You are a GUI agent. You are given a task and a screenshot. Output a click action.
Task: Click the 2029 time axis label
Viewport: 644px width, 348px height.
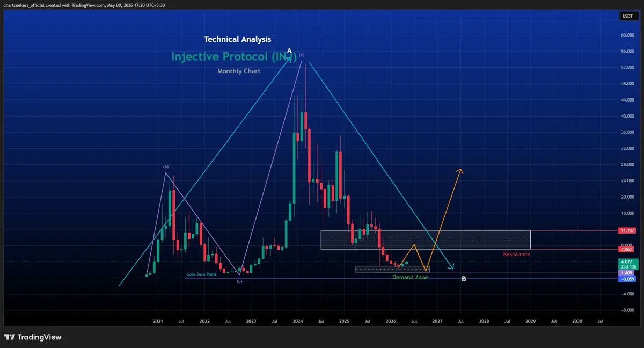pyautogui.click(x=531, y=321)
